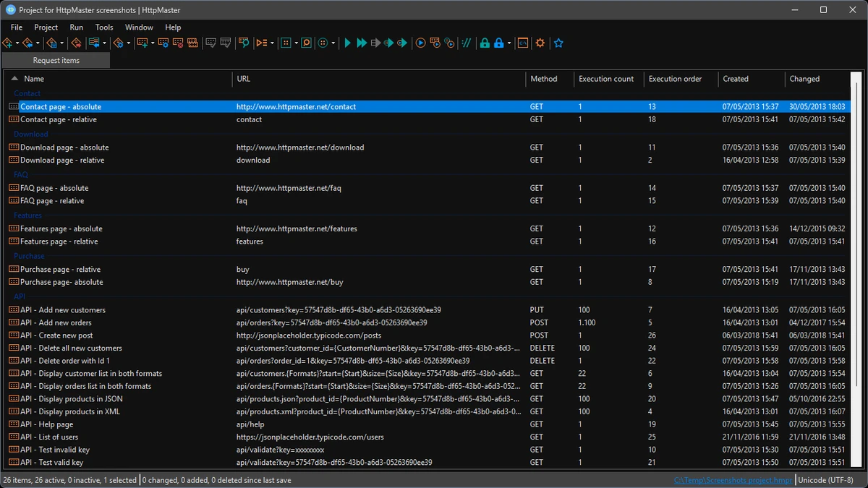Click the square selection toolbar icon
The image size is (868, 488).
[x=286, y=43]
